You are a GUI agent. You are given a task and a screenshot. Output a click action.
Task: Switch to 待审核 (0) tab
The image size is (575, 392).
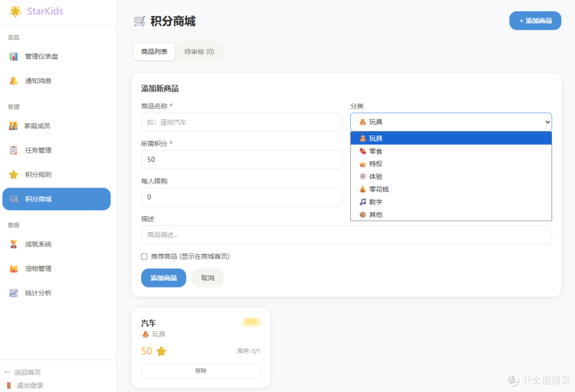(x=199, y=52)
